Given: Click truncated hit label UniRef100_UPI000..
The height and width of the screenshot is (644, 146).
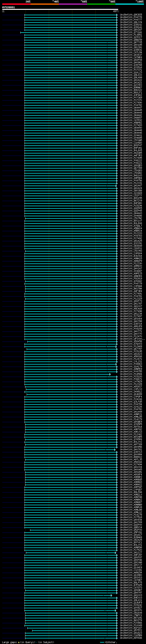Looking at the screenshot, I should (132, 339).
